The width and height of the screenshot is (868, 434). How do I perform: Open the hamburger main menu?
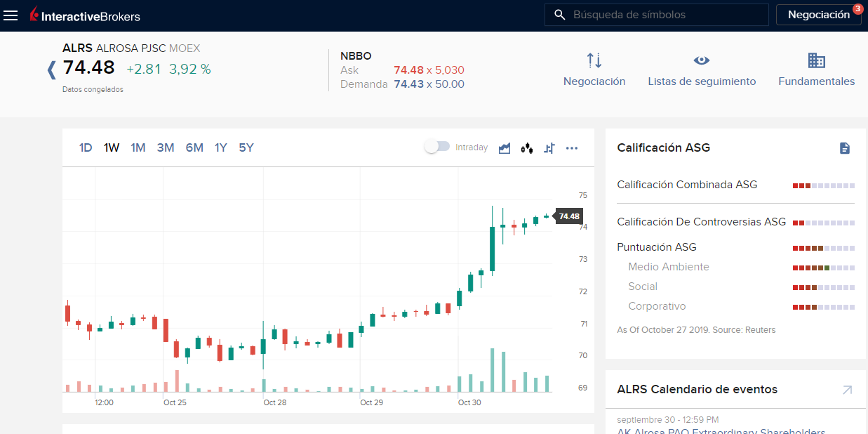(11, 15)
